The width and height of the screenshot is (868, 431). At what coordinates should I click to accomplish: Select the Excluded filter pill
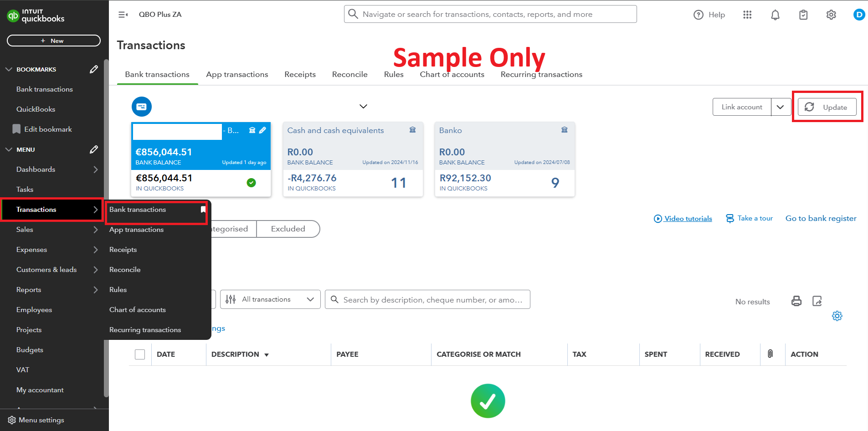pyautogui.click(x=288, y=229)
